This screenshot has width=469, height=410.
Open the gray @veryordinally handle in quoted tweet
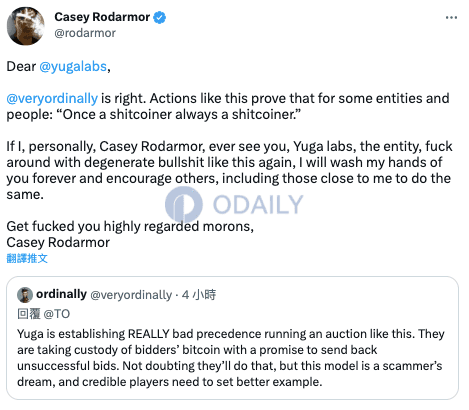[x=131, y=295]
